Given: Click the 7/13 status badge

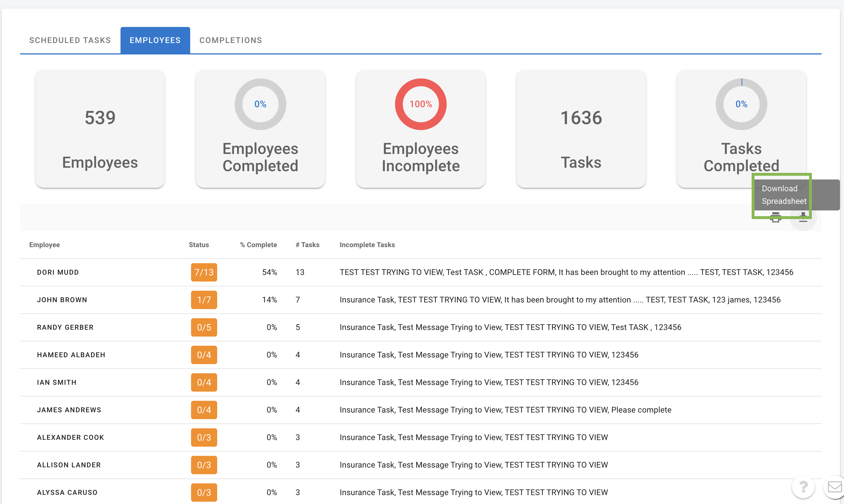Looking at the screenshot, I should pyautogui.click(x=204, y=272).
